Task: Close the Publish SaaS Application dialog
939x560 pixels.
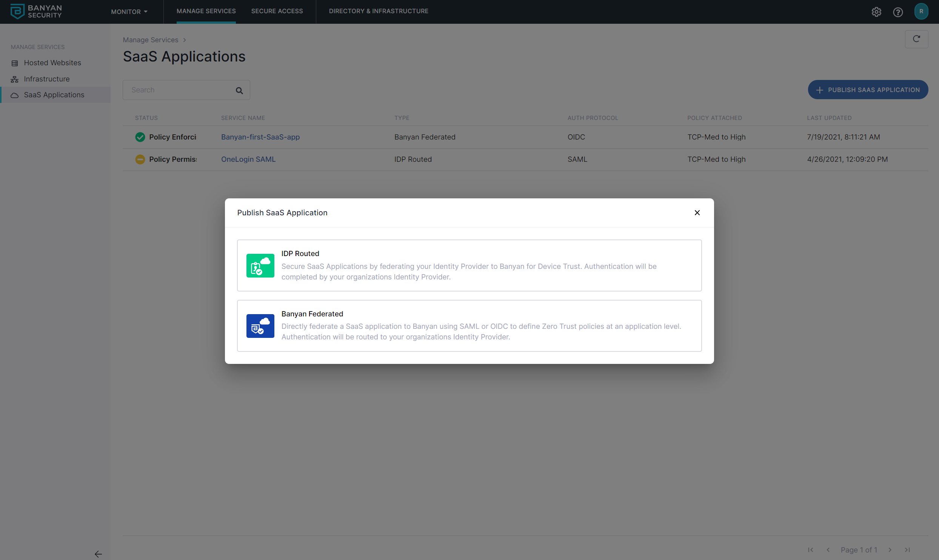Action: pyautogui.click(x=697, y=212)
